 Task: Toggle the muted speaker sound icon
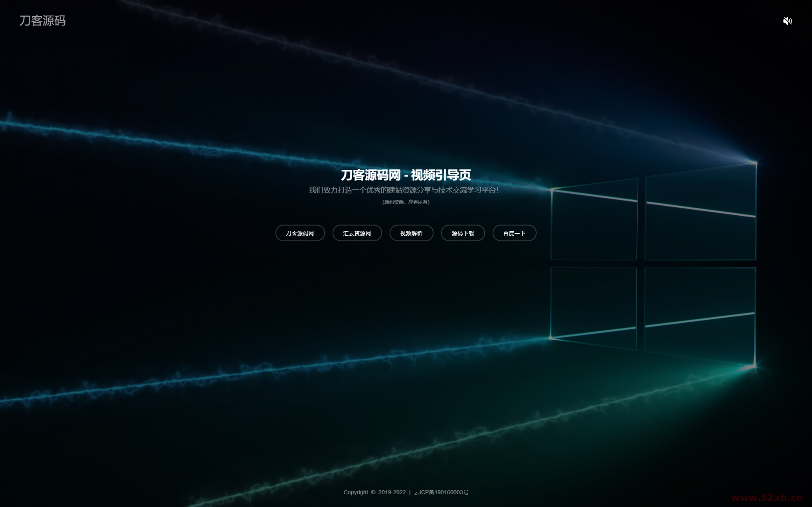click(787, 21)
